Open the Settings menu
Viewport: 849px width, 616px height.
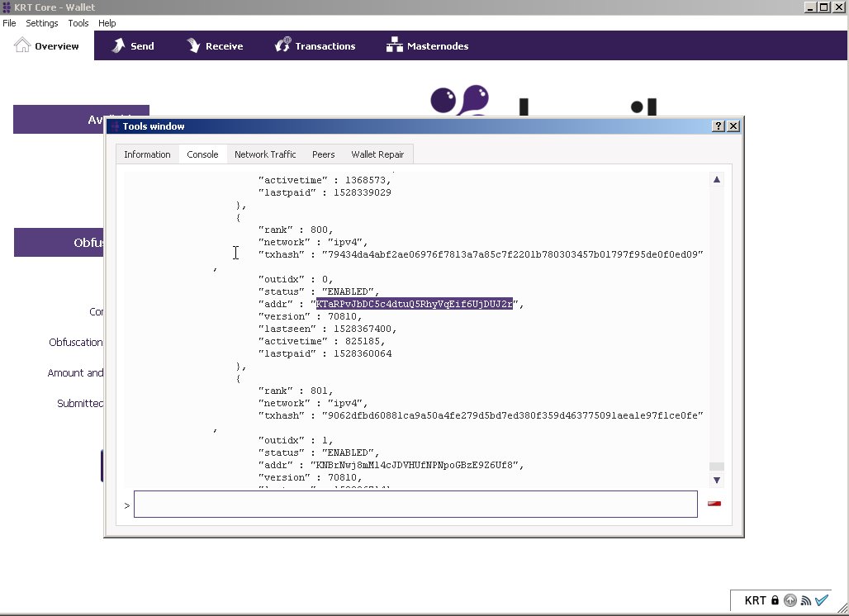[x=41, y=23]
